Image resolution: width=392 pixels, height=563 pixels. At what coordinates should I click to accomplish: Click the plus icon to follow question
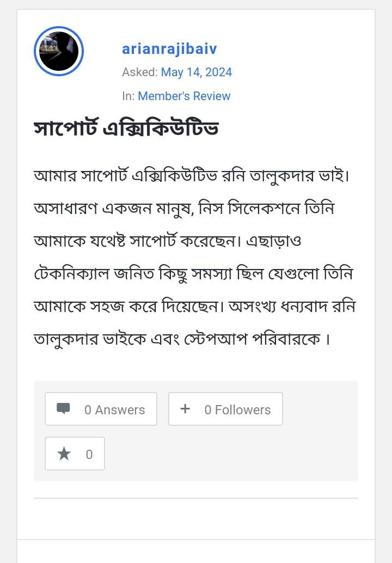click(x=185, y=408)
